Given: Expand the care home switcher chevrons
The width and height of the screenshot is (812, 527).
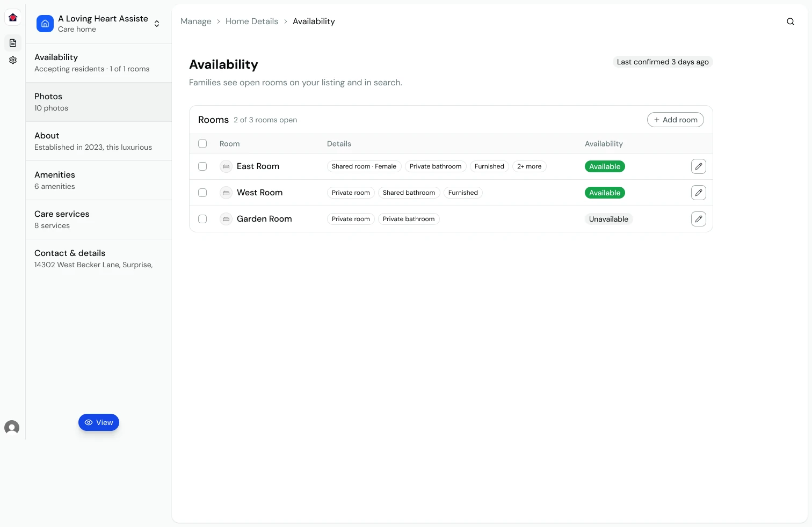Looking at the screenshot, I should [157, 24].
